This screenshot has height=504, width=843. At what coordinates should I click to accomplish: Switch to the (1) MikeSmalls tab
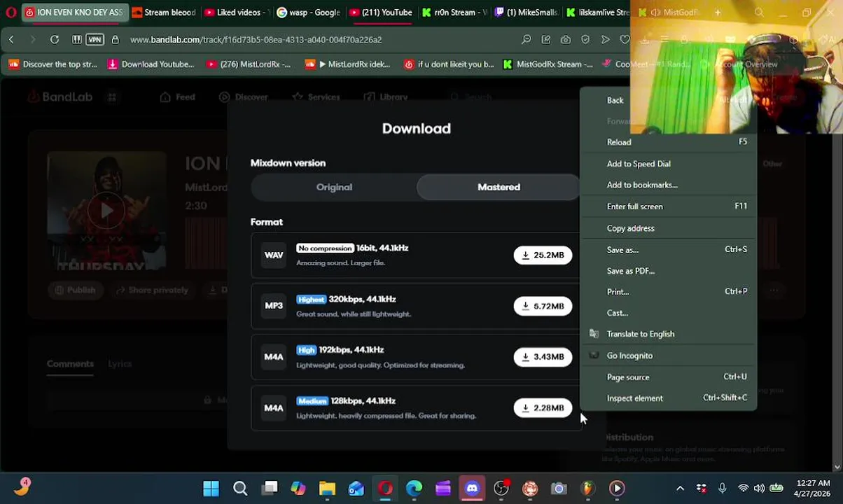(x=527, y=13)
